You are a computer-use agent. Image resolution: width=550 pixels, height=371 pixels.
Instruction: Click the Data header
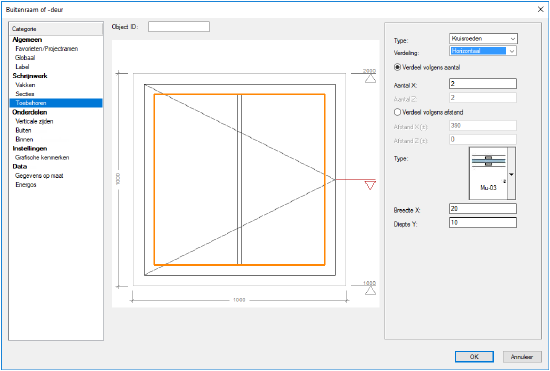tap(20, 167)
